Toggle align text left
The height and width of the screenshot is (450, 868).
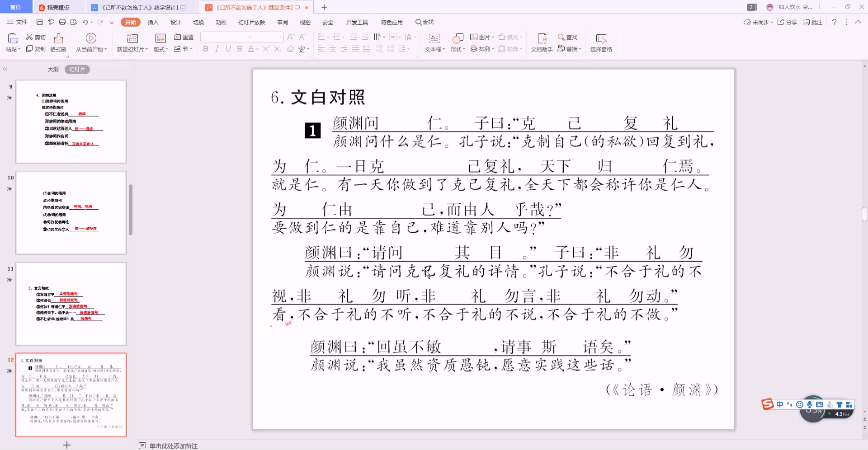click(x=321, y=49)
